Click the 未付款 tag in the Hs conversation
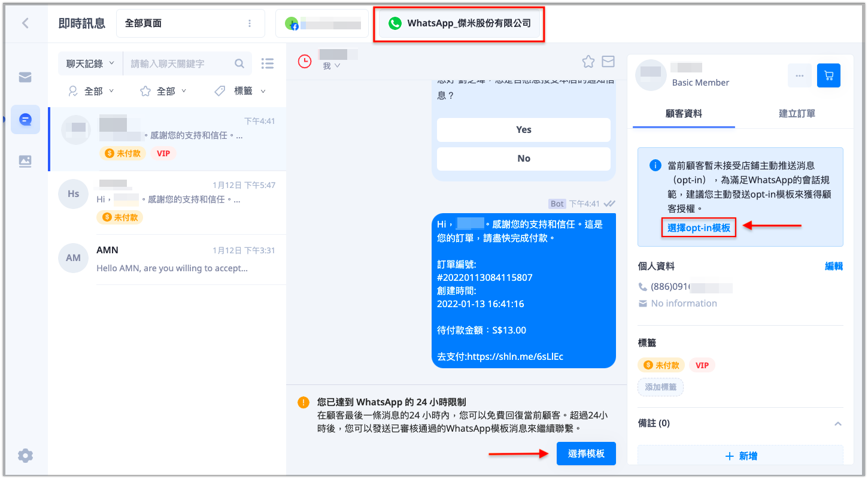This screenshot has width=868, height=479. click(120, 217)
